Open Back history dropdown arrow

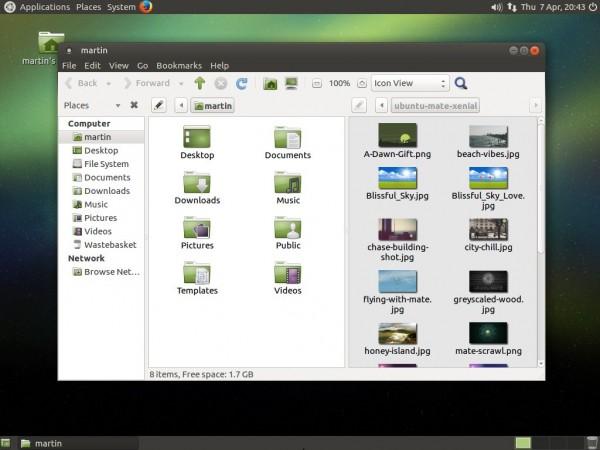click(109, 84)
